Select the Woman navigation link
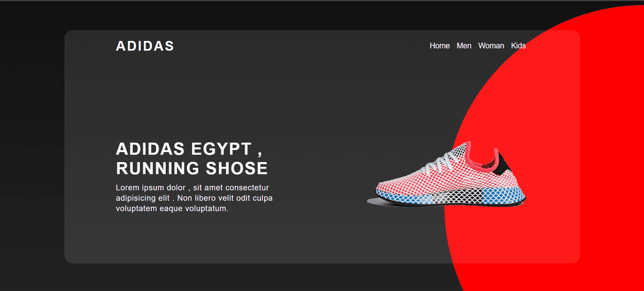This screenshot has height=291, width=644. pyautogui.click(x=491, y=45)
